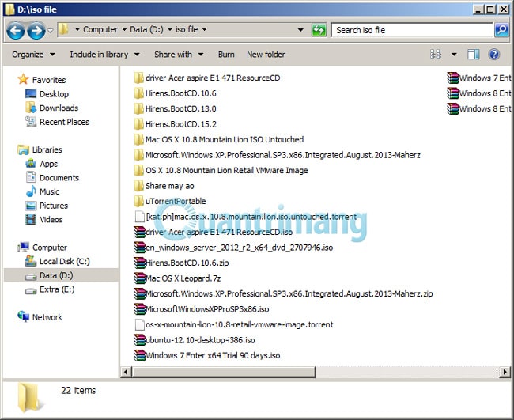Screen dimensions: 514x420
Task: Select the Mac OS X Leopard.7z archive
Action: click(x=177, y=278)
